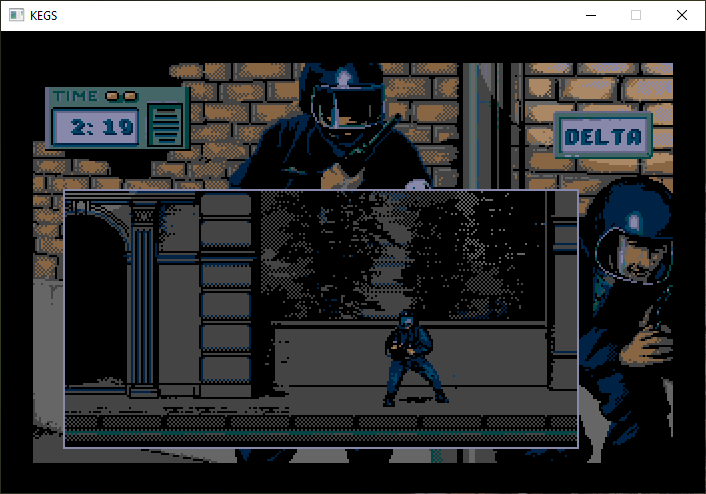
Task: Click the KEGS app icon in title bar
Action: [17, 15]
